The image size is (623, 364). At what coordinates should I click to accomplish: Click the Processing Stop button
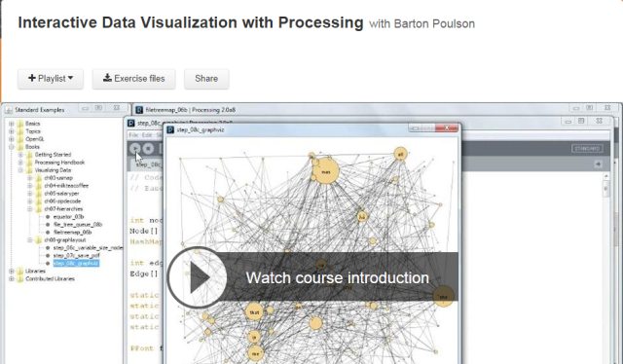(148, 149)
